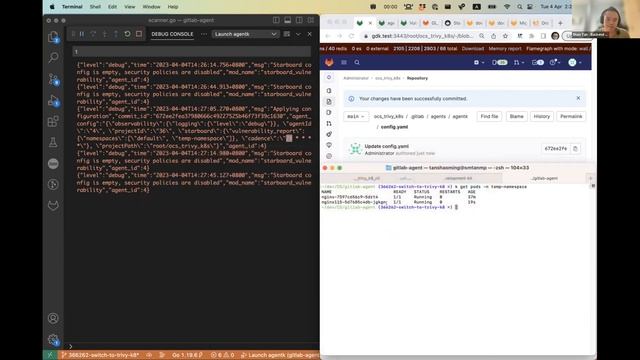
Task: Open the GitLab user avatar dropdown
Action: [574, 62]
